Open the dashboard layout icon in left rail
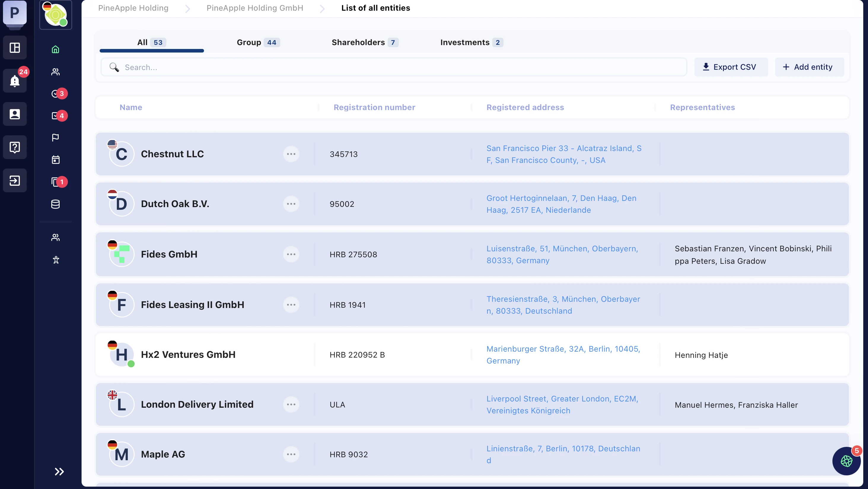The image size is (868, 489). tap(15, 47)
